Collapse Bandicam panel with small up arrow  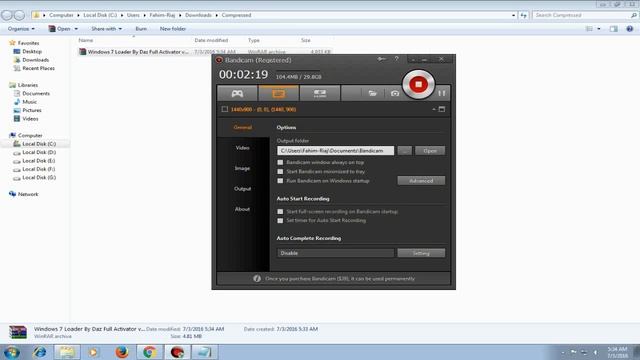(433, 109)
